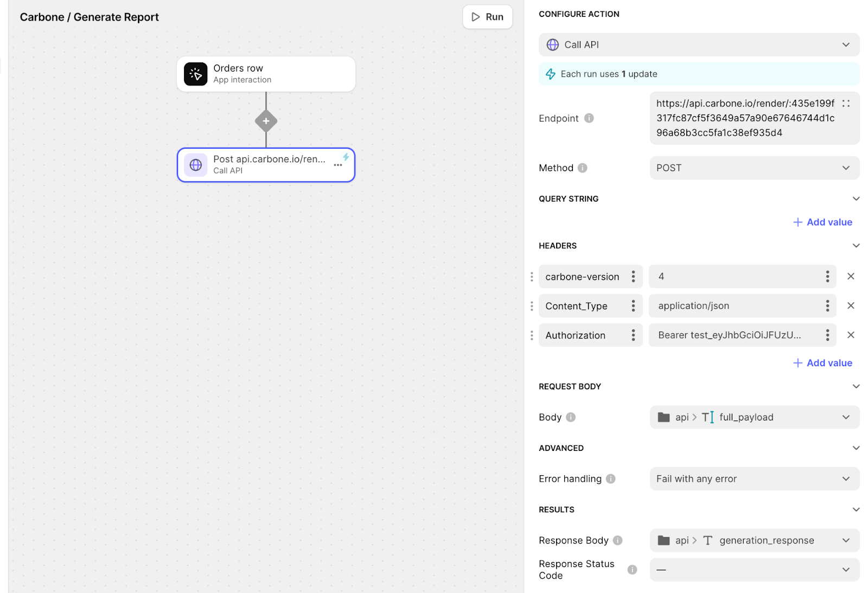868x593 pixels.
Task: Click the Body info icon
Action: [571, 417]
